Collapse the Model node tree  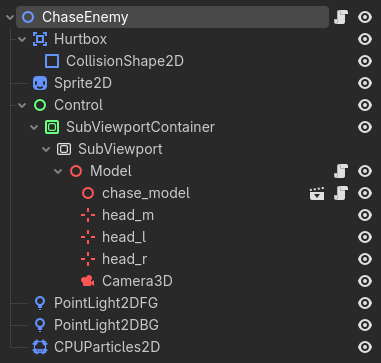(58, 171)
